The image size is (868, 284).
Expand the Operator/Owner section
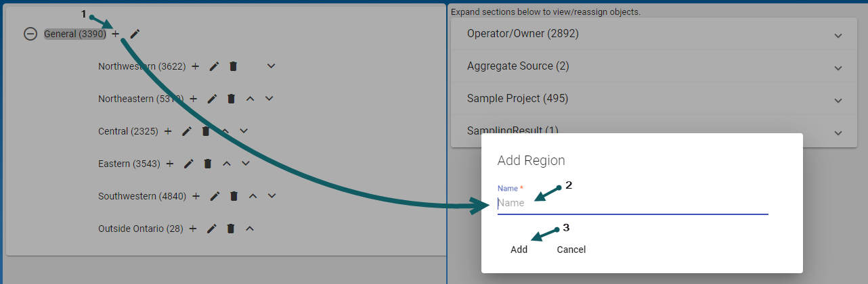(838, 35)
